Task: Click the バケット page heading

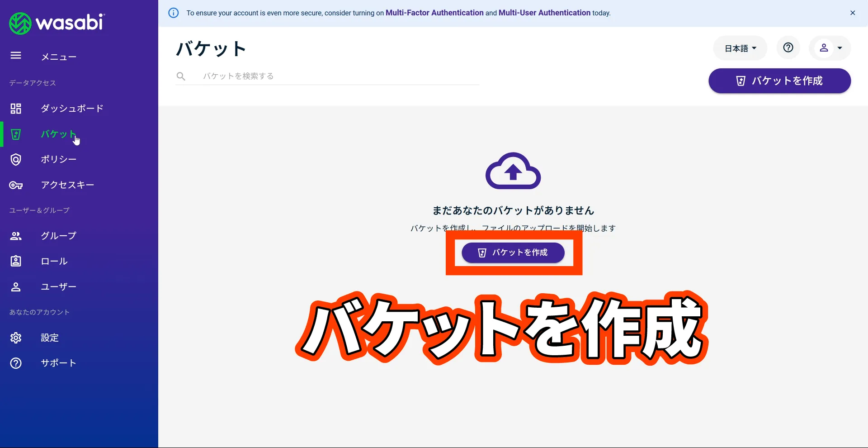Action: click(211, 48)
